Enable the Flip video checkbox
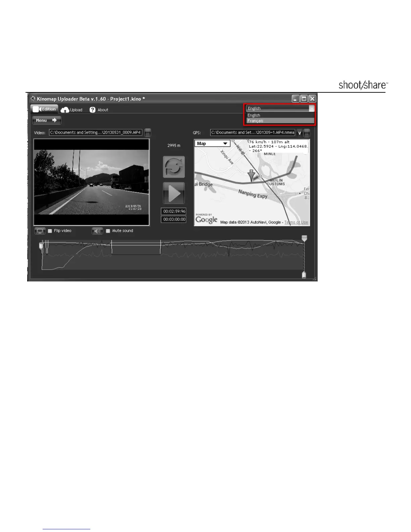Viewport: 411px width, 532px height. click(x=50, y=231)
